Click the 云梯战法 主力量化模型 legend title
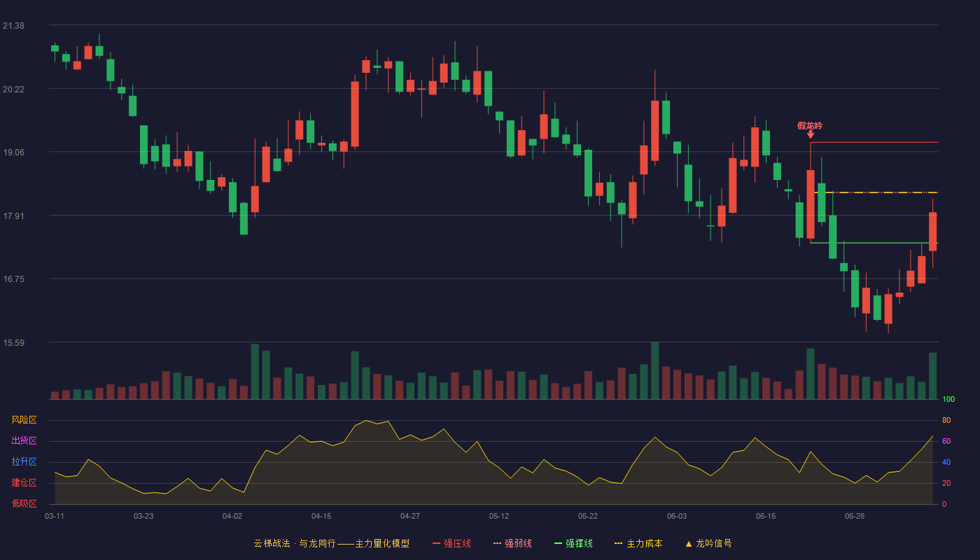The image size is (980, 560). (x=331, y=543)
